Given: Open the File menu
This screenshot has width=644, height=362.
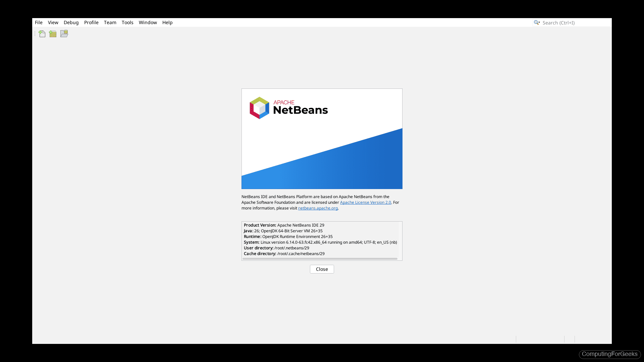Looking at the screenshot, I should 39,22.
